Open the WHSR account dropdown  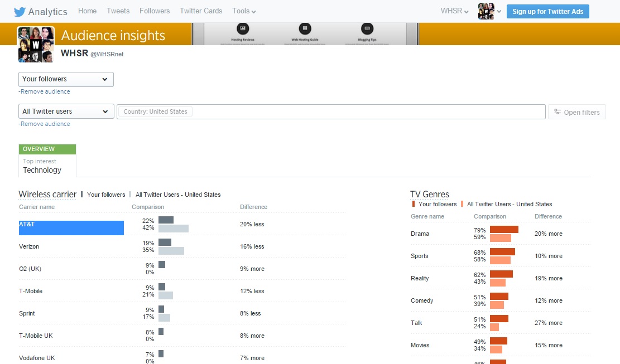point(454,11)
